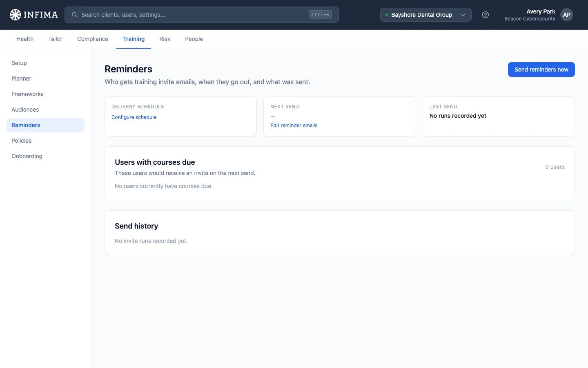Click the NEXT SEND label
Screen dimensions: 588x368
(x=285, y=107)
